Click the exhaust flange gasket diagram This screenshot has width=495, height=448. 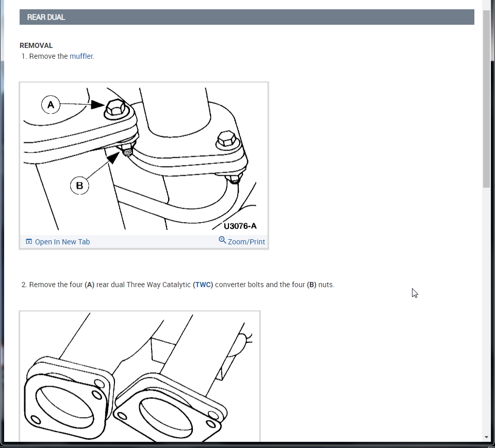(x=140, y=376)
